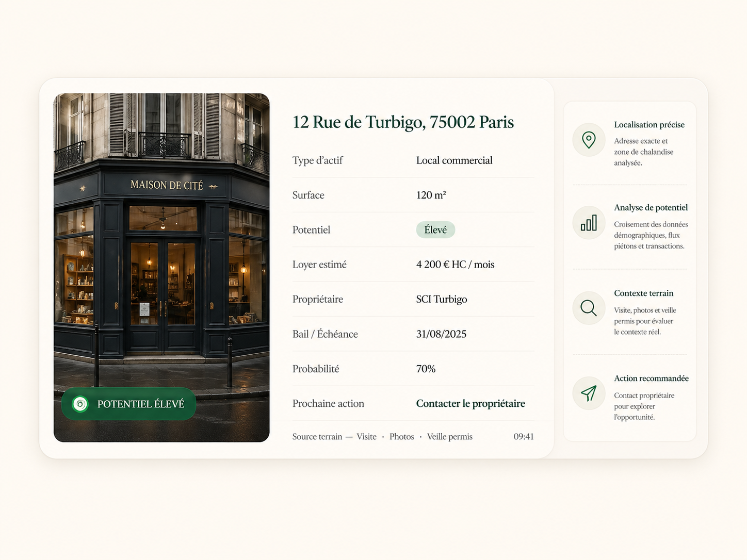Click the Visite, photos et veille description
The width and height of the screenshot is (747, 560).
tap(645, 321)
